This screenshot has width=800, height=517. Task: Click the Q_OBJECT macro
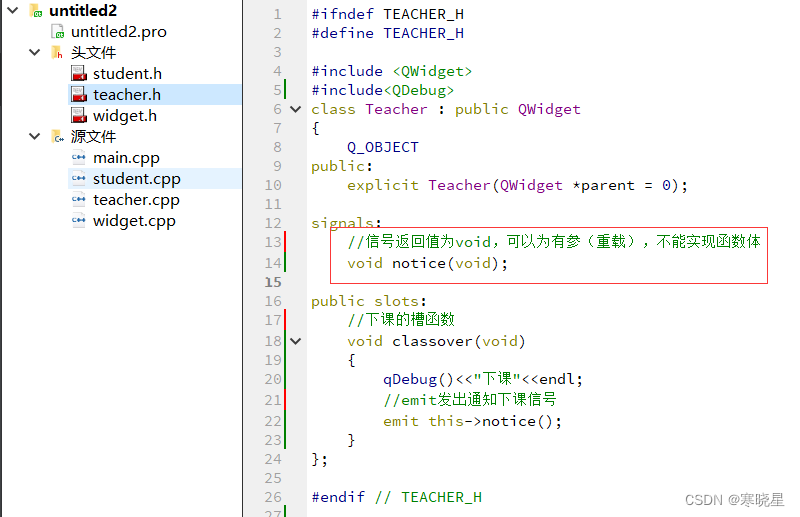[383, 147]
